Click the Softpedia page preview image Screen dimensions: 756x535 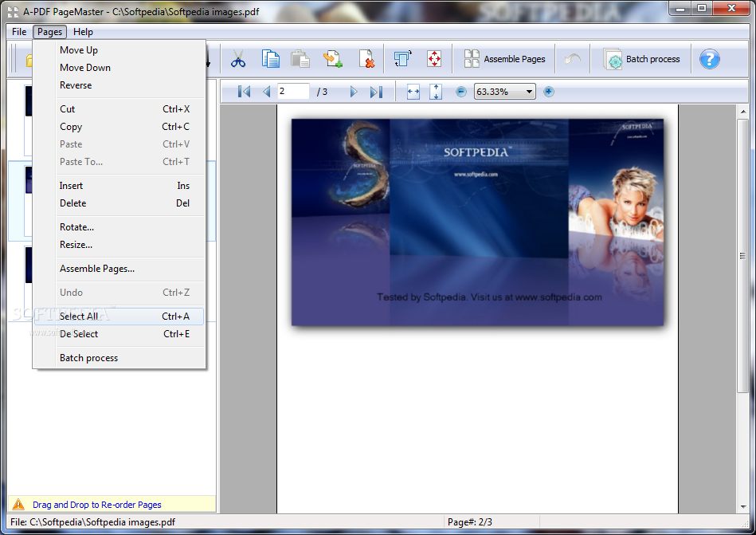point(477,222)
